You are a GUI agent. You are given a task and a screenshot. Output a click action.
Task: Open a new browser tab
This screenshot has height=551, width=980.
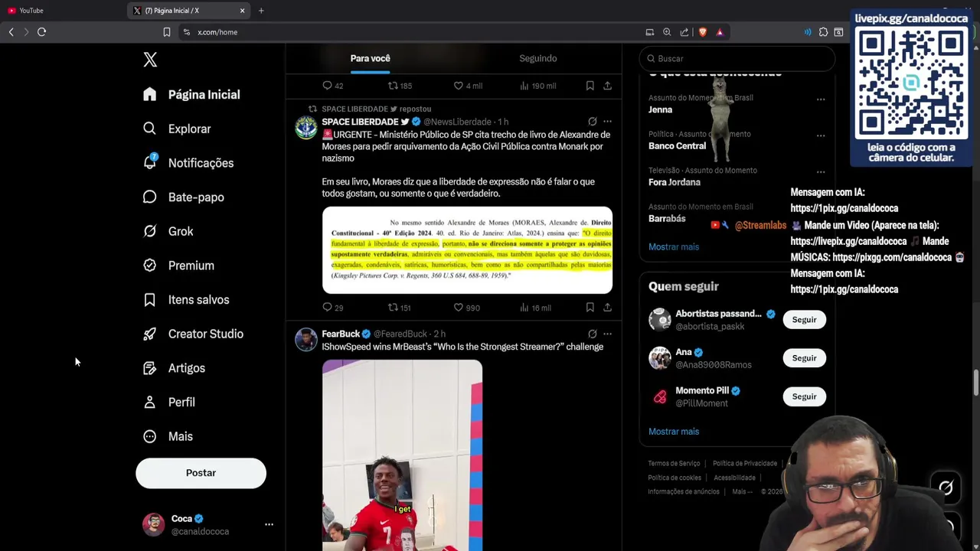(261, 11)
